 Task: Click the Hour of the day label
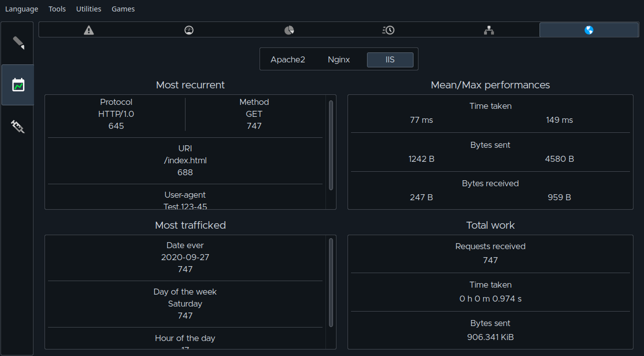(x=185, y=338)
